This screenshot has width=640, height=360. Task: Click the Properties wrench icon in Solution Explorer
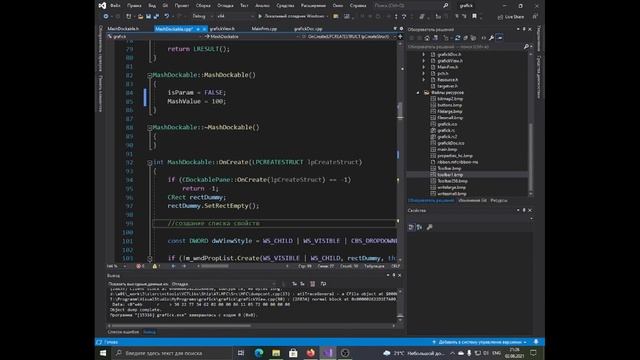[x=491, y=38]
